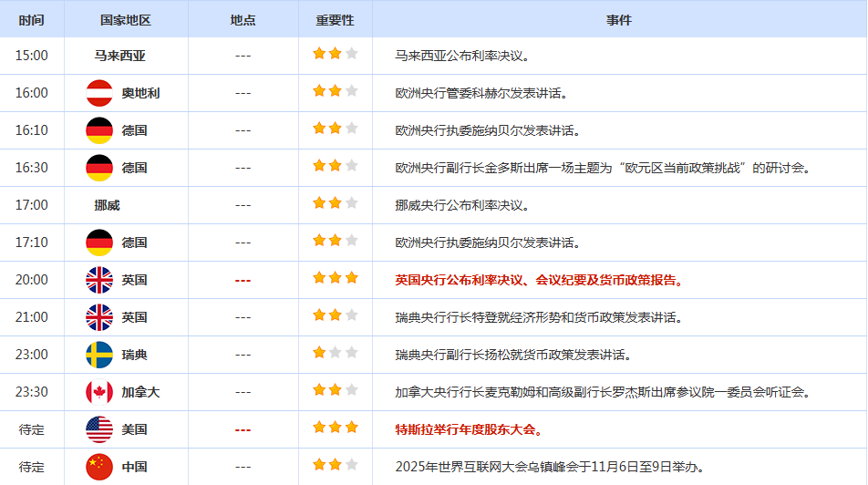Click the Sweden flag icon
The image size is (868, 485).
[x=98, y=355]
